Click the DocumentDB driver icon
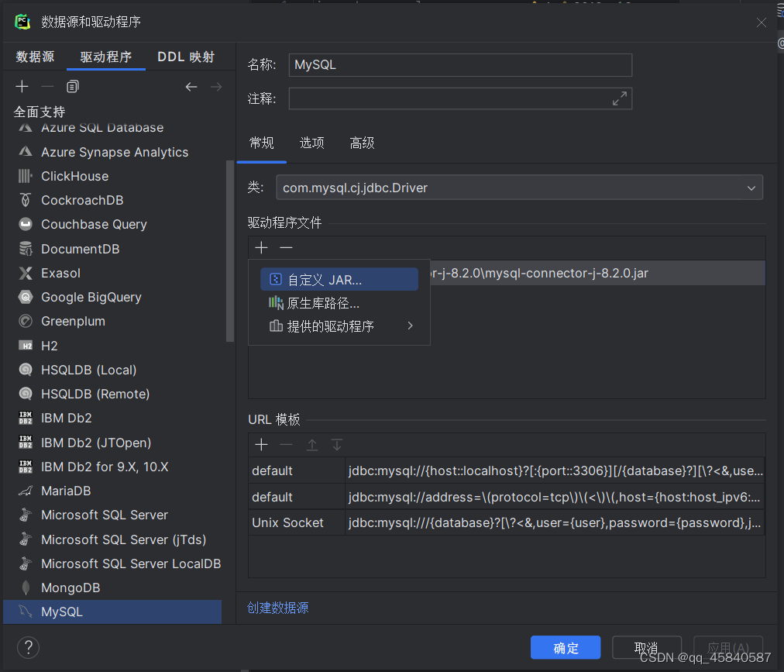Image resolution: width=784 pixels, height=672 pixels. click(26, 249)
